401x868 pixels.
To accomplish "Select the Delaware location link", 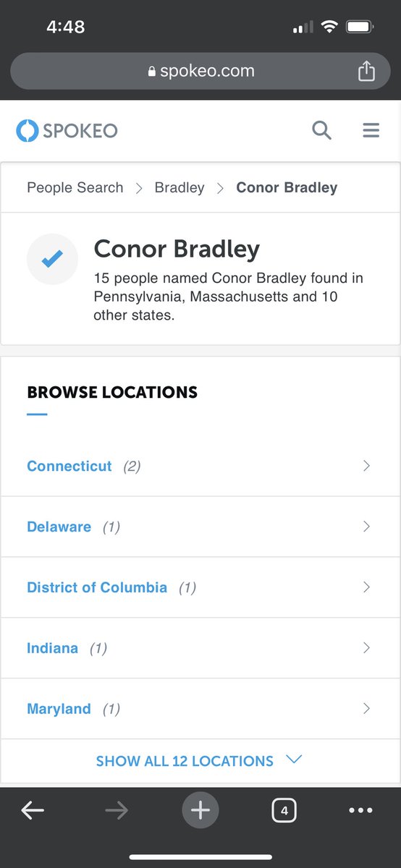I will pyautogui.click(x=59, y=527).
